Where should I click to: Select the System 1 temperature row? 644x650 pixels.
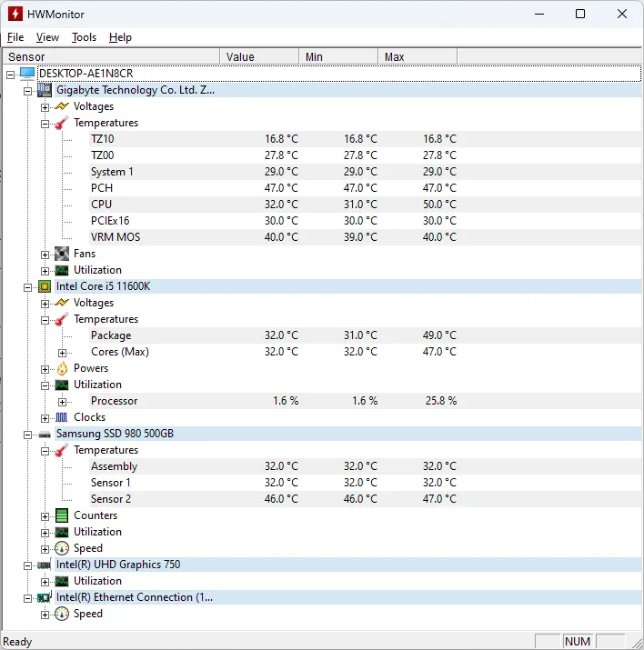tap(366, 172)
